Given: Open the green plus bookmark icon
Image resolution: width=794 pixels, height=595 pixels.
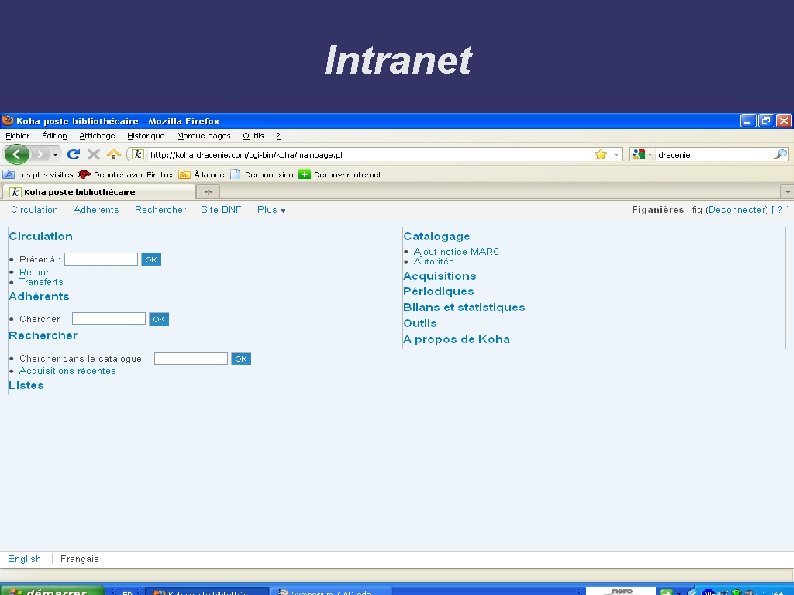Looking at the screenshot, I should click(304, 175).
